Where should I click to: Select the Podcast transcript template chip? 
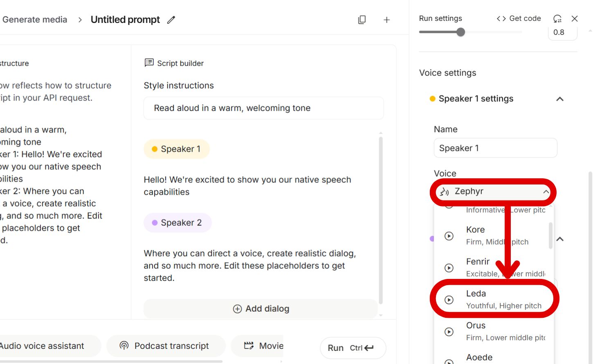166,346
